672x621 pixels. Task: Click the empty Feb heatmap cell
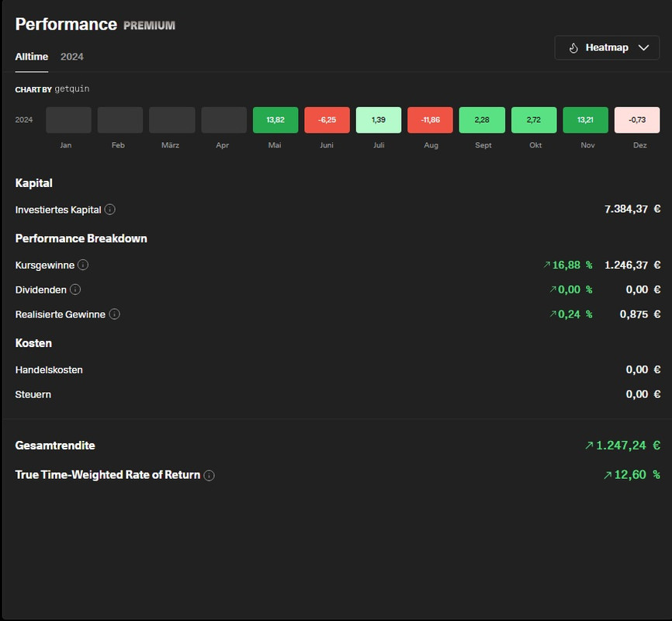tap(120, 120)
